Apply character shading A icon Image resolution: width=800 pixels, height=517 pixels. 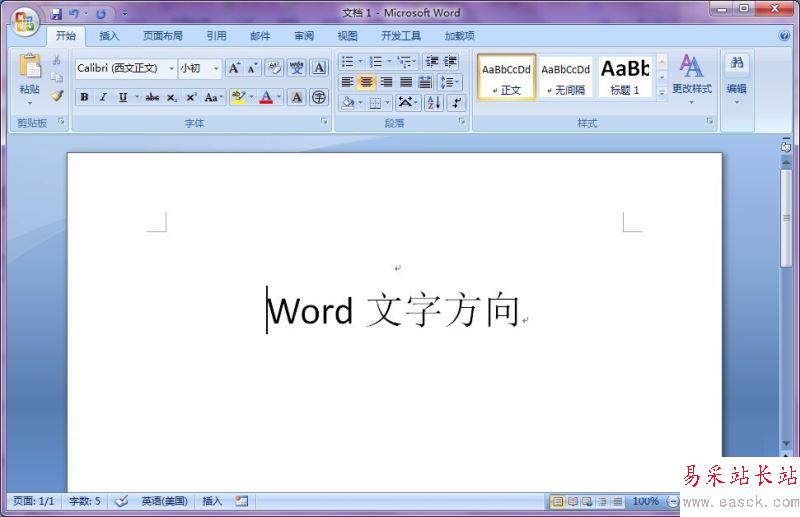(296, 97)
